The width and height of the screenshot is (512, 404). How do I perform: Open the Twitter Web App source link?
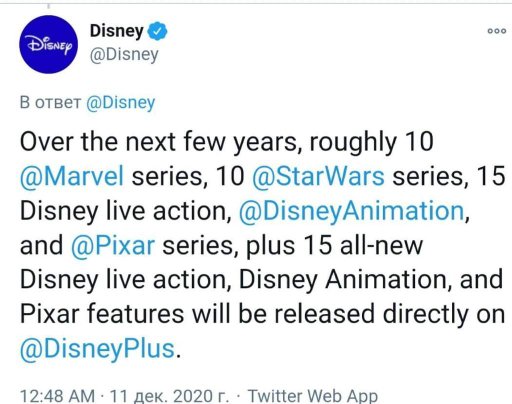point(313,396)
